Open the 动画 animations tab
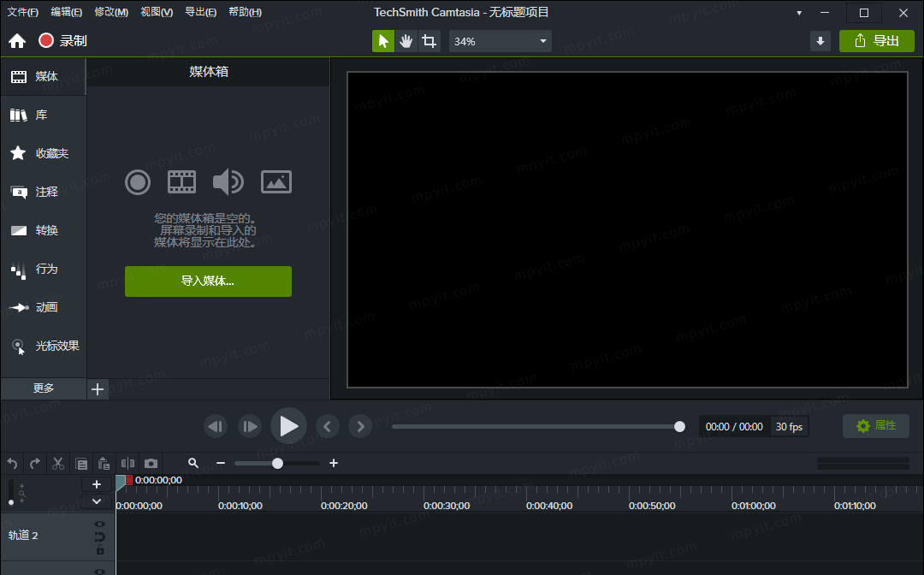The width and height of the screenshot is (924, 575). (44, 307)
